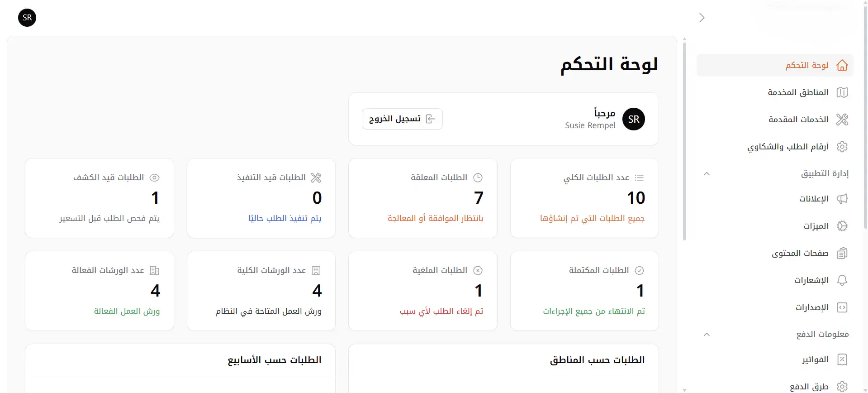
Task: Click the building icon on عدد الورشات الكلية card
Action: (x=316, y=270)
